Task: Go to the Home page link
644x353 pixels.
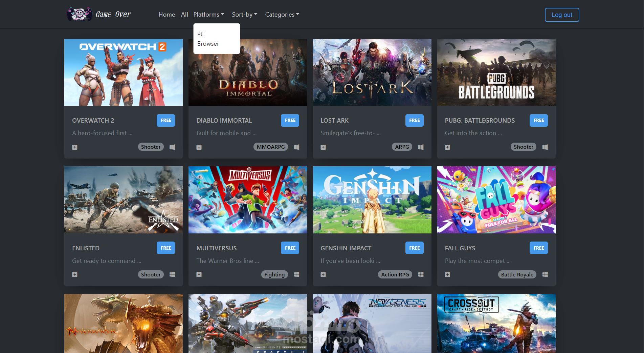Action: 167,15
